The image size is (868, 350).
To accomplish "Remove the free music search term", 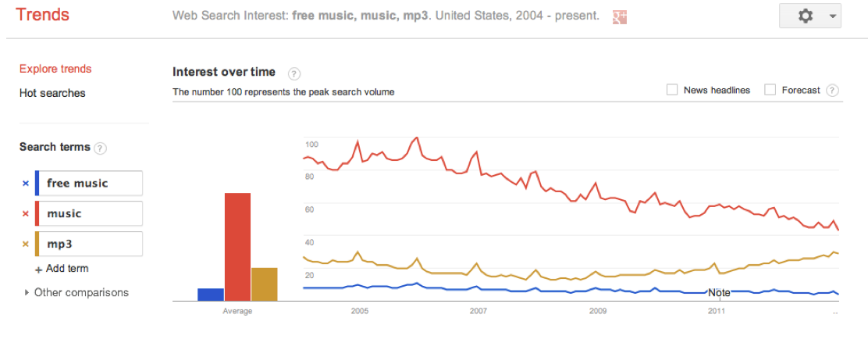I will click(25, 184).
